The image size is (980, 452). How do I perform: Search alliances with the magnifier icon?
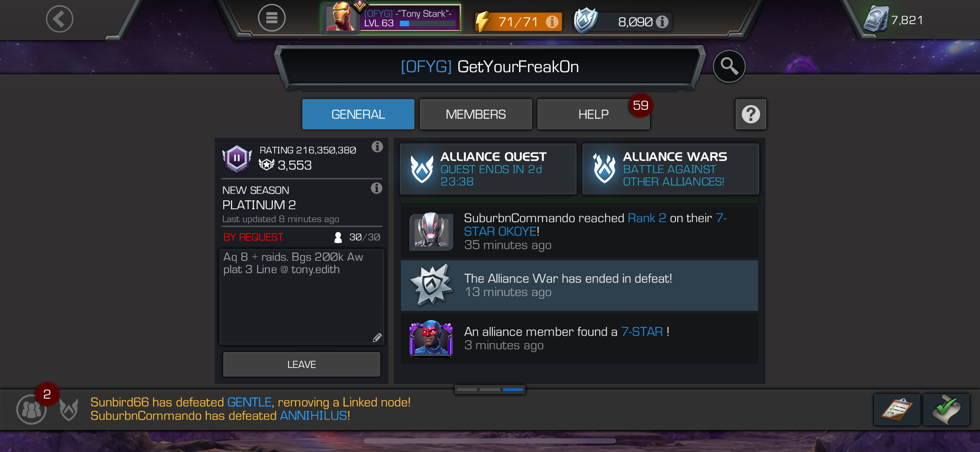[729, 66]
